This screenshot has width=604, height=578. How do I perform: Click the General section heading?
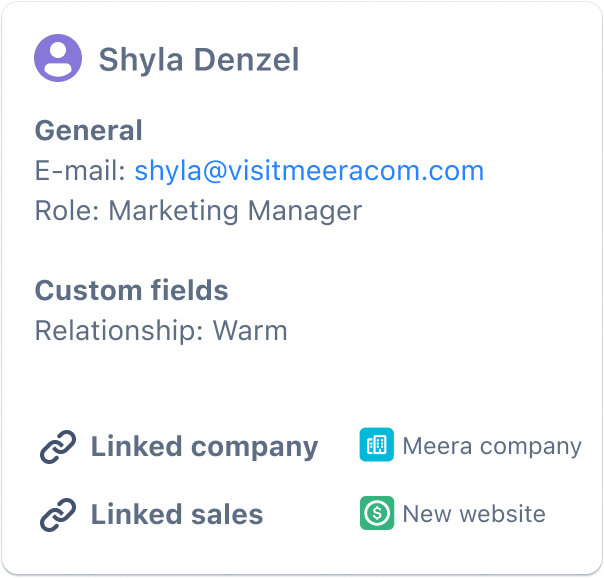[89, 131]
